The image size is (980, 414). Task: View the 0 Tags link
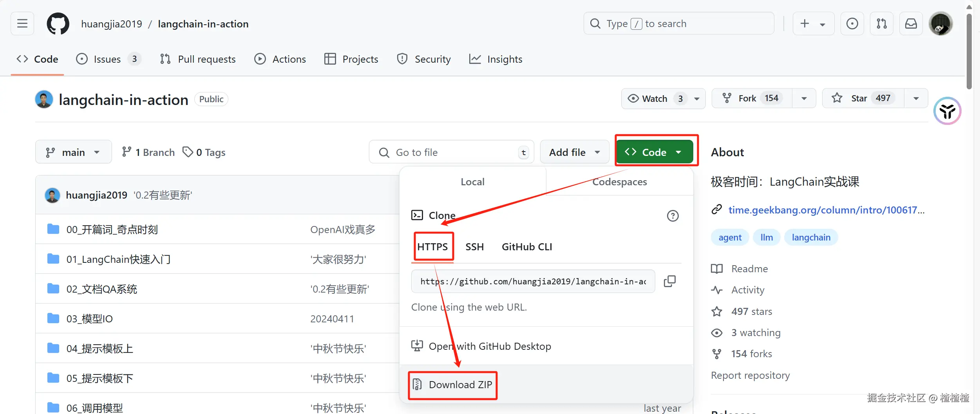(x=204, y=152)
